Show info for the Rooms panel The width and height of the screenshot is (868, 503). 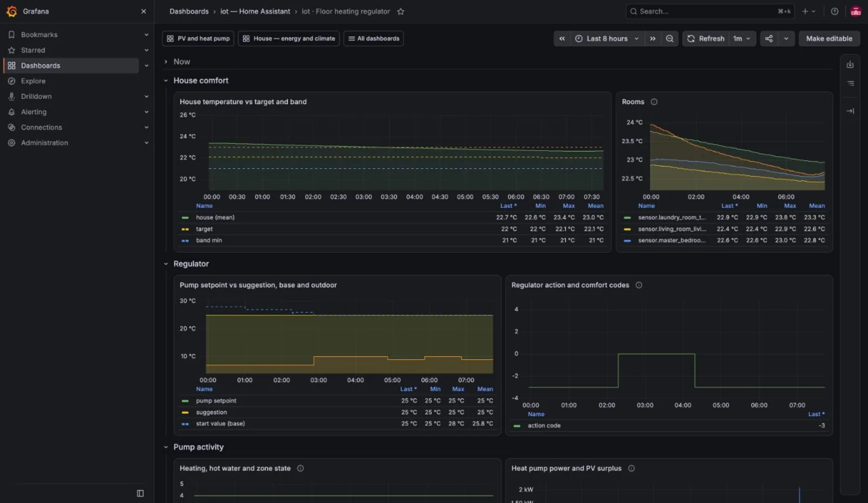click(x=654, y=102)
